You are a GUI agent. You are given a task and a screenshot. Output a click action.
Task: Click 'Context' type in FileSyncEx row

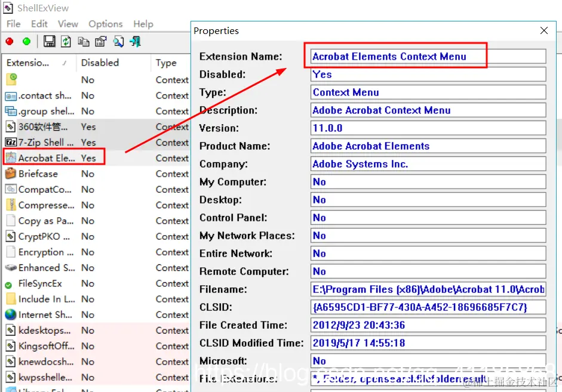click(x=172, y=283)
